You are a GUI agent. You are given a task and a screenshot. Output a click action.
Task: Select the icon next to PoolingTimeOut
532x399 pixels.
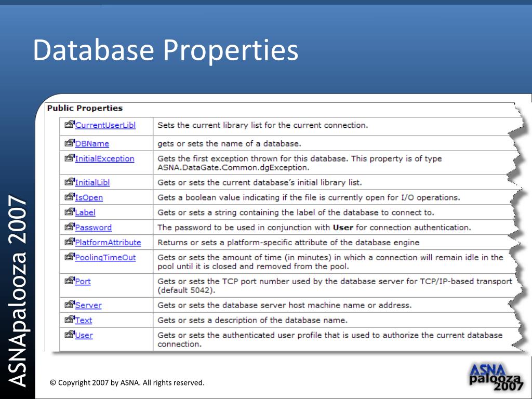coord(70,257)
